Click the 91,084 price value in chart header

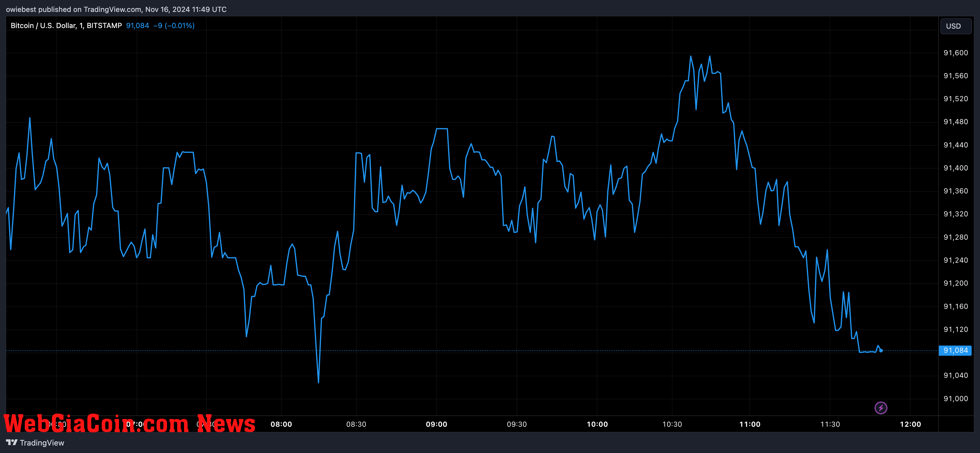(x=137, y=25)
